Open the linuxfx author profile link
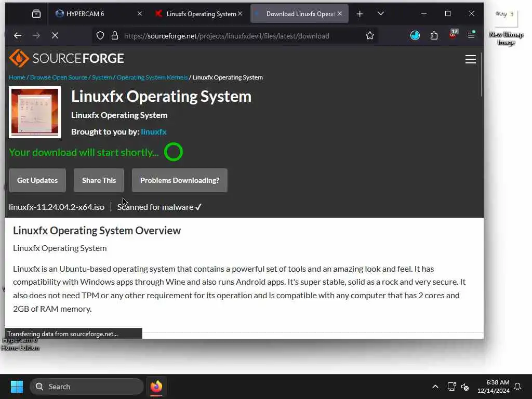This screenshot has width=532, height=399. pyautogui.click(x=154, y=131)
